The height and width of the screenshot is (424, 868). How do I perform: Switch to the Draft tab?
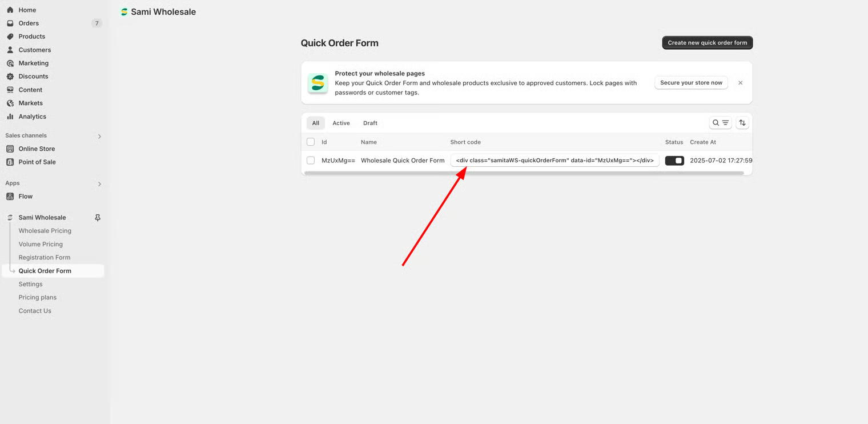click(x=370, y=123)
